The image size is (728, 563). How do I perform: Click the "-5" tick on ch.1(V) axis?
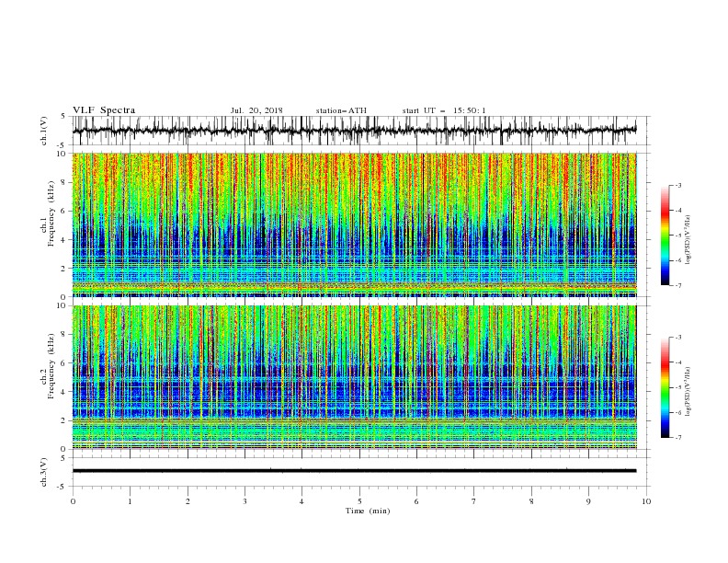(x=63, y=145)
